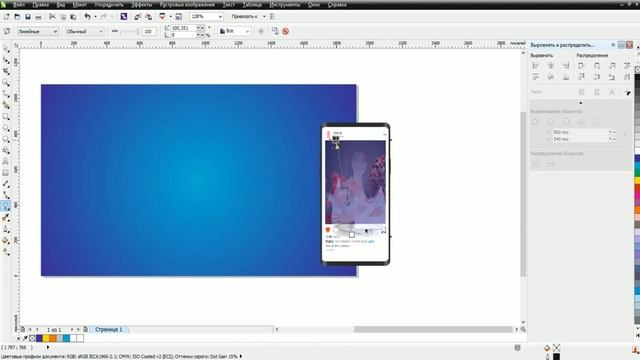
Task: Select the Interactive Fill bucket tool
Action: click(x=6, y=241)
